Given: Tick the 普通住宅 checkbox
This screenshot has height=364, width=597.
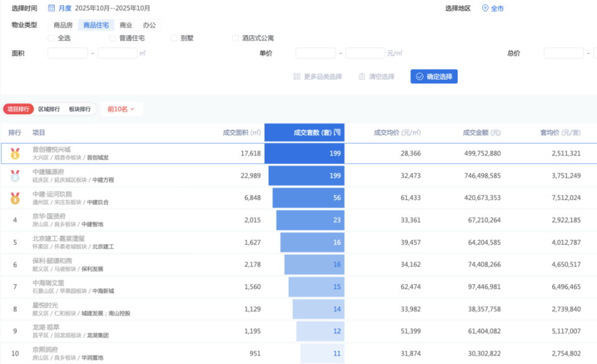Looking at the screenshot, I should point(113,39).
